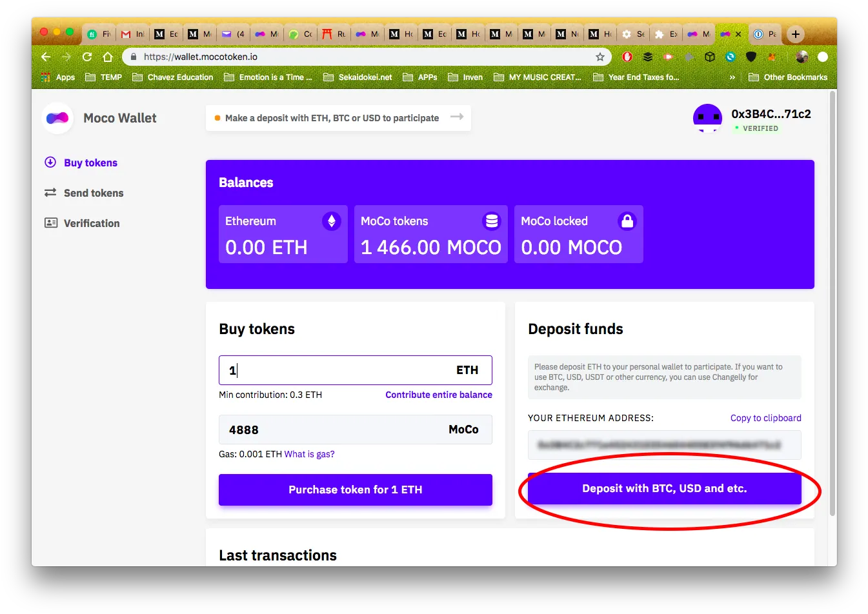This screenshot has width=868, height=614.
Task: Open the Other Bookmarks folder
Action: point(788,77)
